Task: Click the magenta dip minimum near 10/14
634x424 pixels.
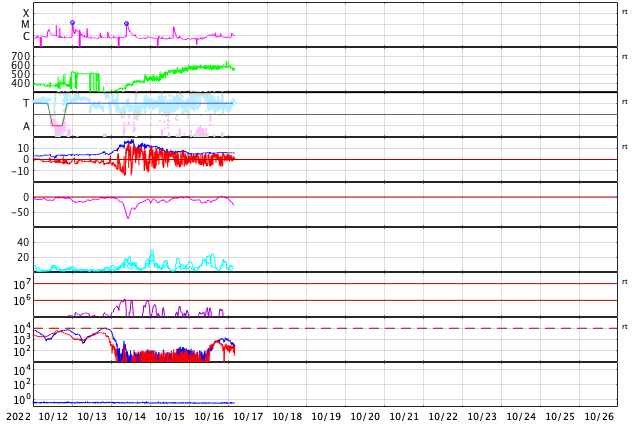Action: [x=129, y=217]
